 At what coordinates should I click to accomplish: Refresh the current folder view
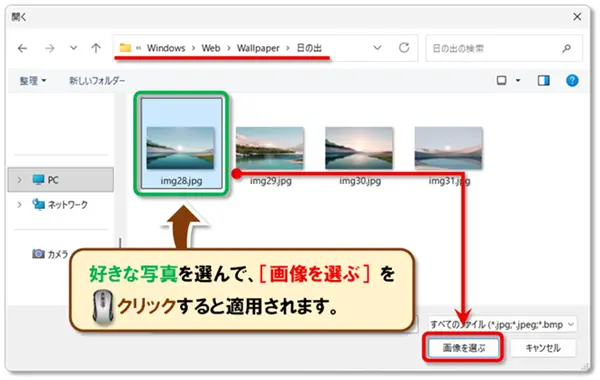(x=404, y=48)
